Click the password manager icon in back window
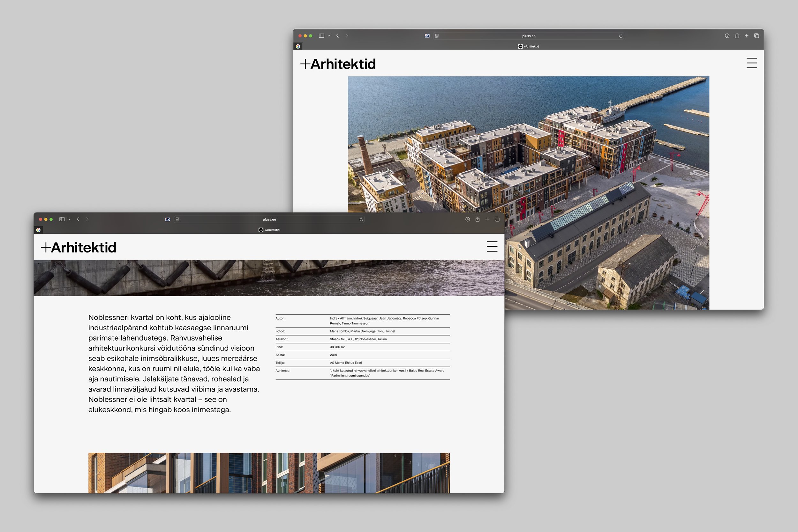798x532 pixels. [x=427, y=36]
